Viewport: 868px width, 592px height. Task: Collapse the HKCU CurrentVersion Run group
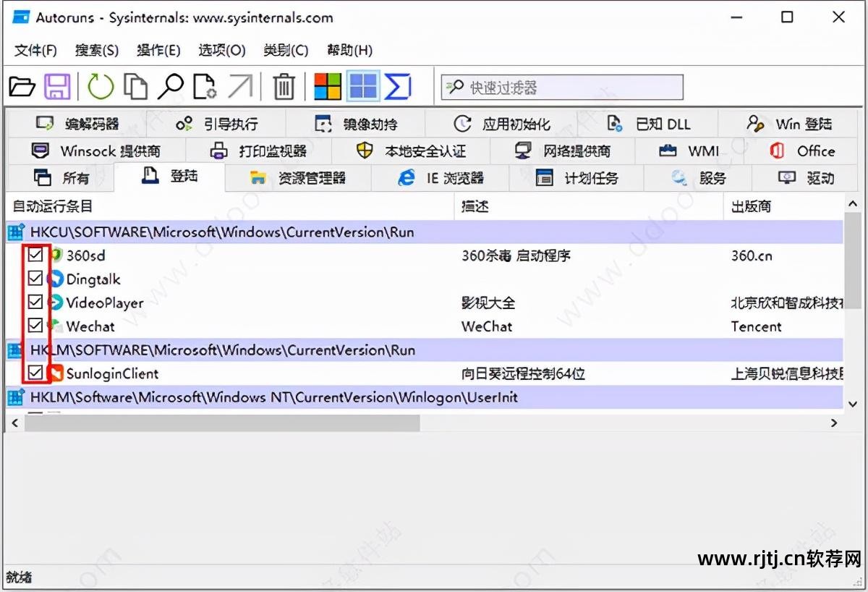click(14, 232)
